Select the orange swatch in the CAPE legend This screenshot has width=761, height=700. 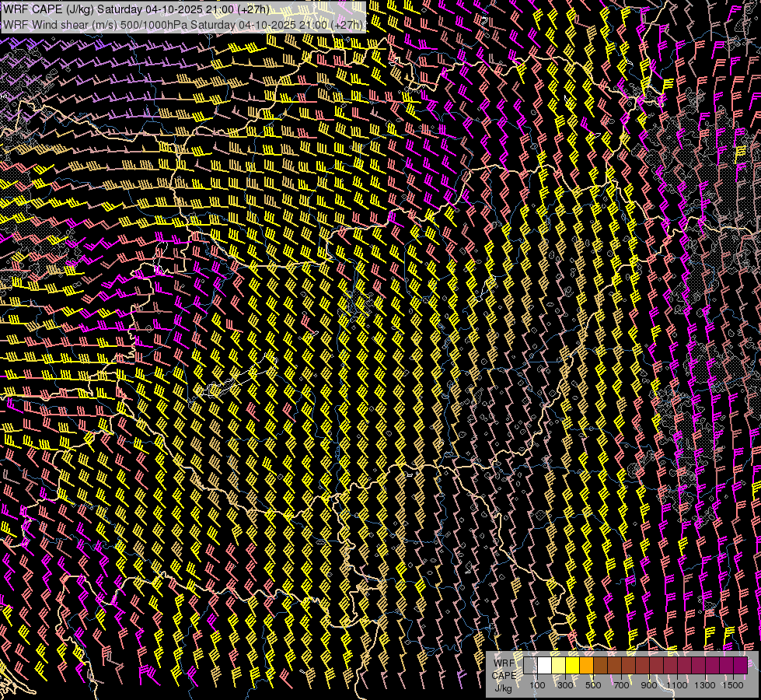(586, 666)
